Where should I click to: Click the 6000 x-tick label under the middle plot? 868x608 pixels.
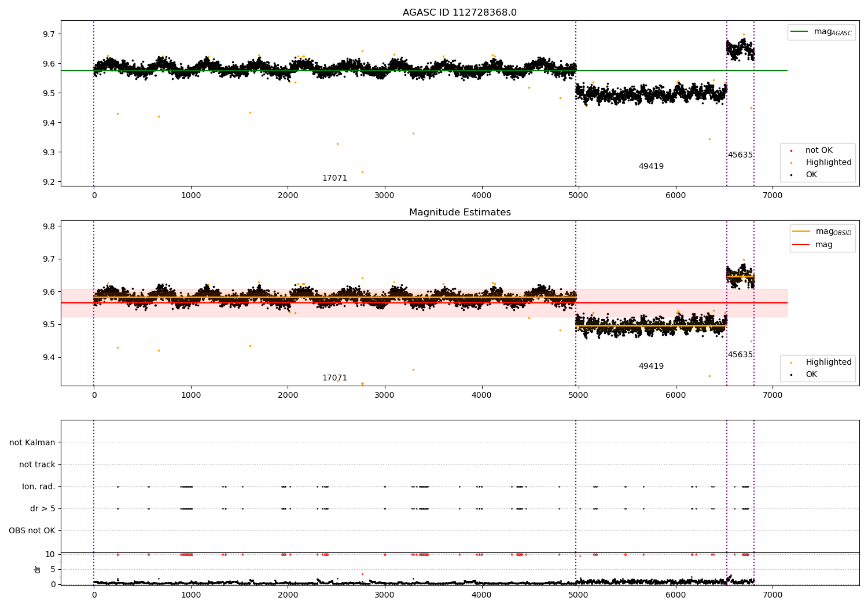(x=676, y=395)
